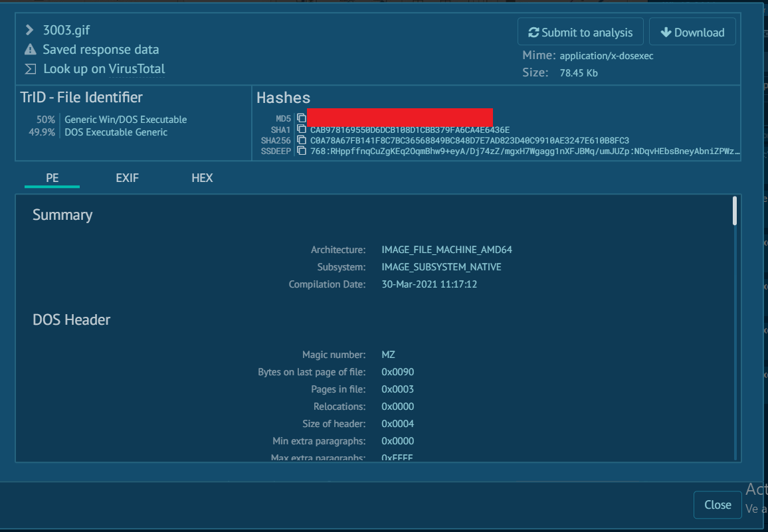The height and width of the screenshot is (532, 768).
Task: Copy the MD5 hash using its copy icon
Action: (x=302, y=118)
